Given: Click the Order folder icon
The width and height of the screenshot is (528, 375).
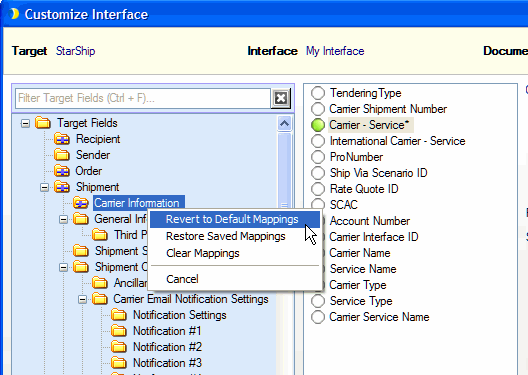Looking at the screenshot, I should click(x=62, y=171).
